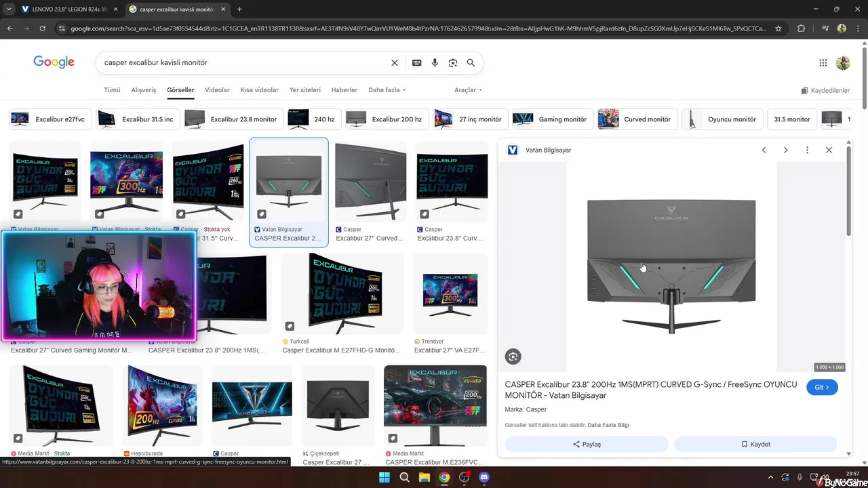Image resolution: width=868 pixels, height=488 pixels.
Task: Reload the current page
Action: 43,28
